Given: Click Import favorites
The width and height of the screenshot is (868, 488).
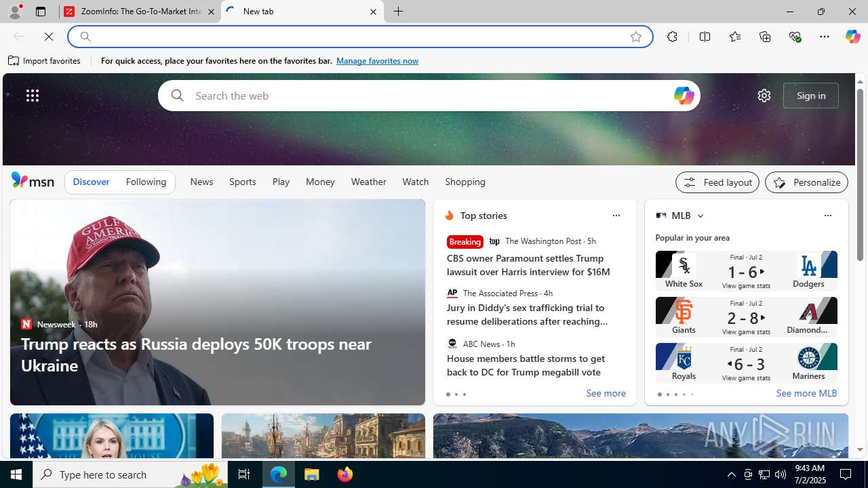Looking at the screenshot, I should (45, 61).
